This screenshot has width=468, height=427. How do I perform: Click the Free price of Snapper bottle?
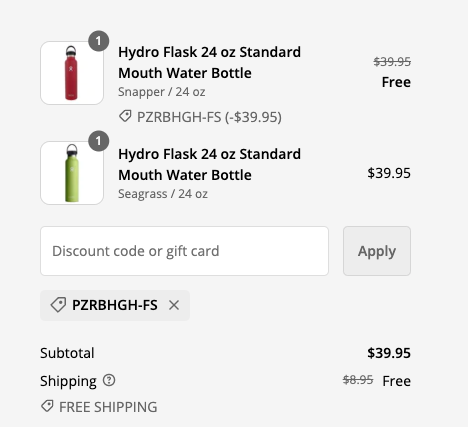point(396,82)
